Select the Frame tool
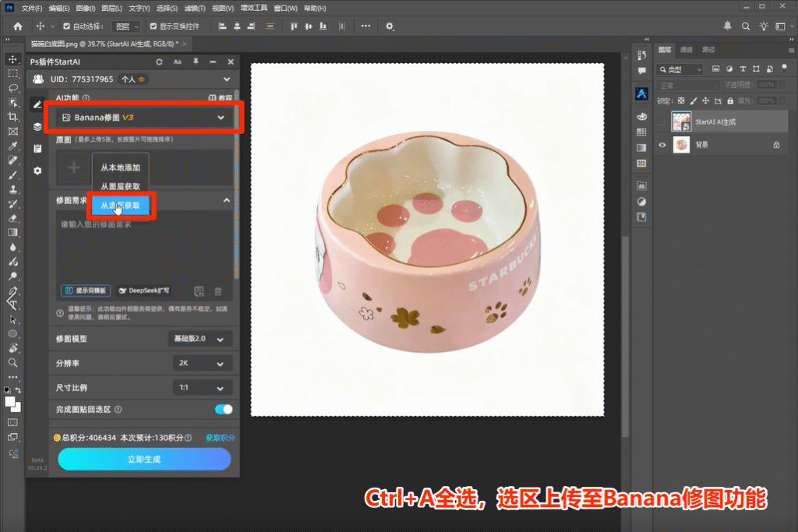 click(x=12, y=131)
